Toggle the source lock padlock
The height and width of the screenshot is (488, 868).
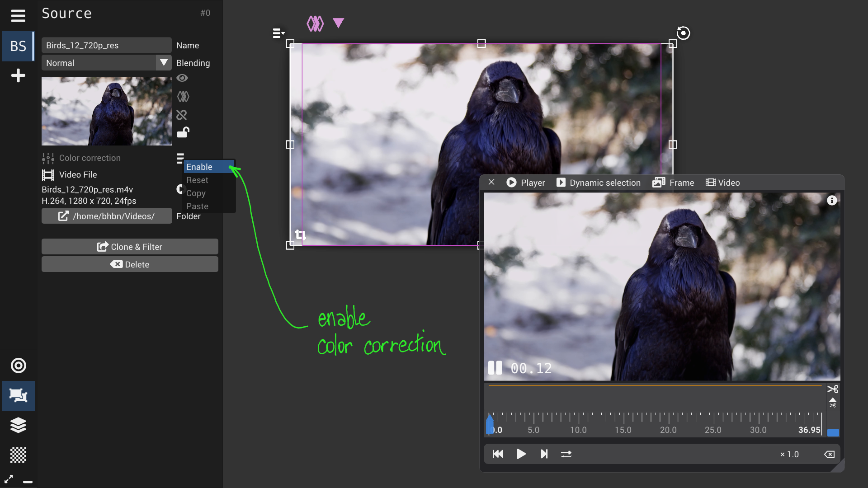pos(183,132)
